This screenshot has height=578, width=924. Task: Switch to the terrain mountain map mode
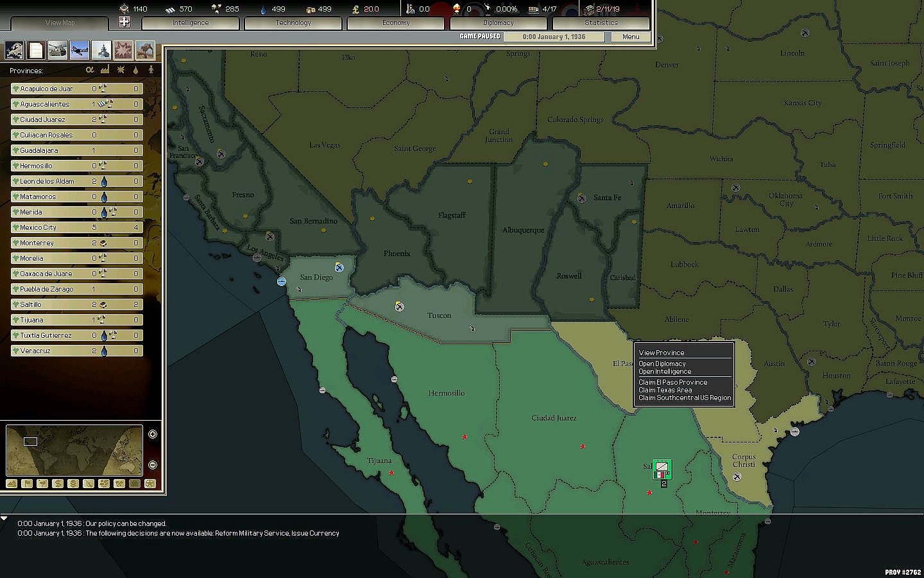[x=12, y=484]
